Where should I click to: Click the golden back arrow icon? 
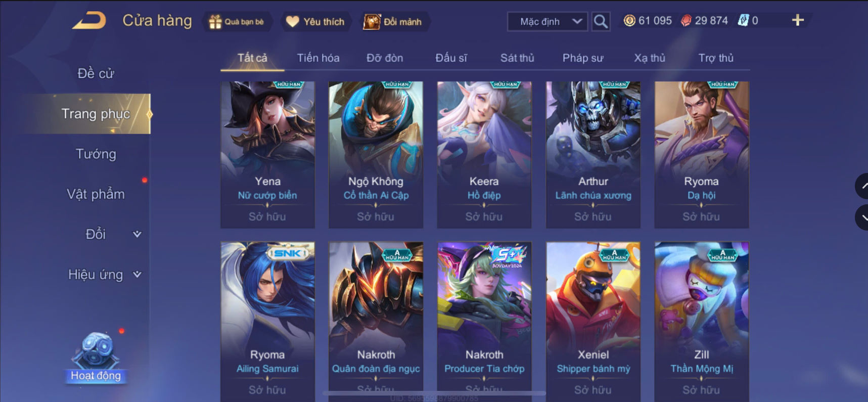point(89,21)
